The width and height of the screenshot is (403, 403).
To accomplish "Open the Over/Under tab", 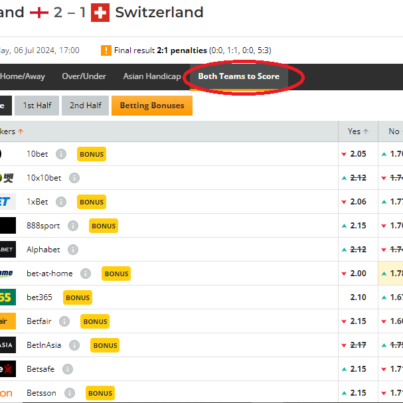I will [x=84, y=76].
